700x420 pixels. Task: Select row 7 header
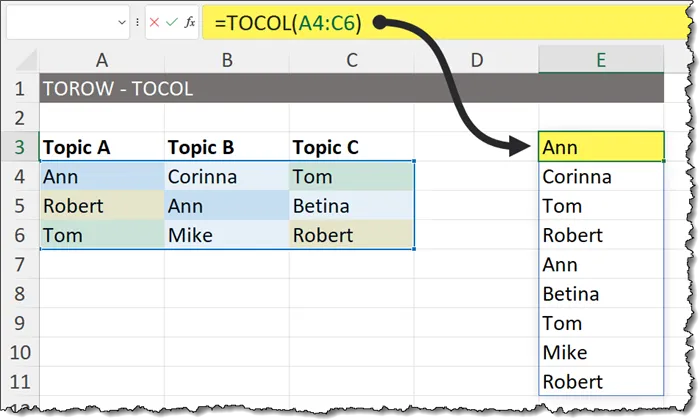point(20,265)
